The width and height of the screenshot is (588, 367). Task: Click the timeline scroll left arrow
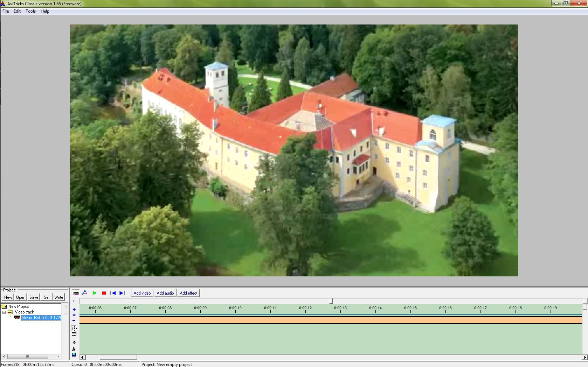click(83, 357)
